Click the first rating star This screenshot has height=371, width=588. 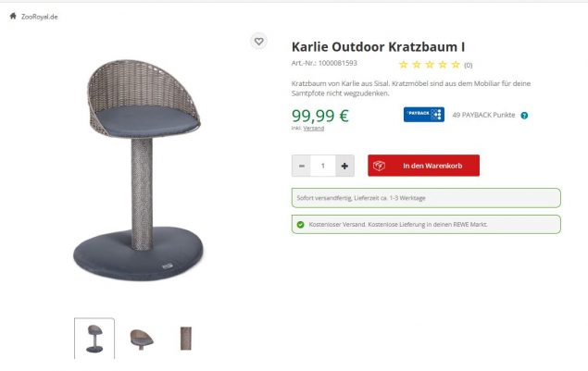(x=404, y=65)
